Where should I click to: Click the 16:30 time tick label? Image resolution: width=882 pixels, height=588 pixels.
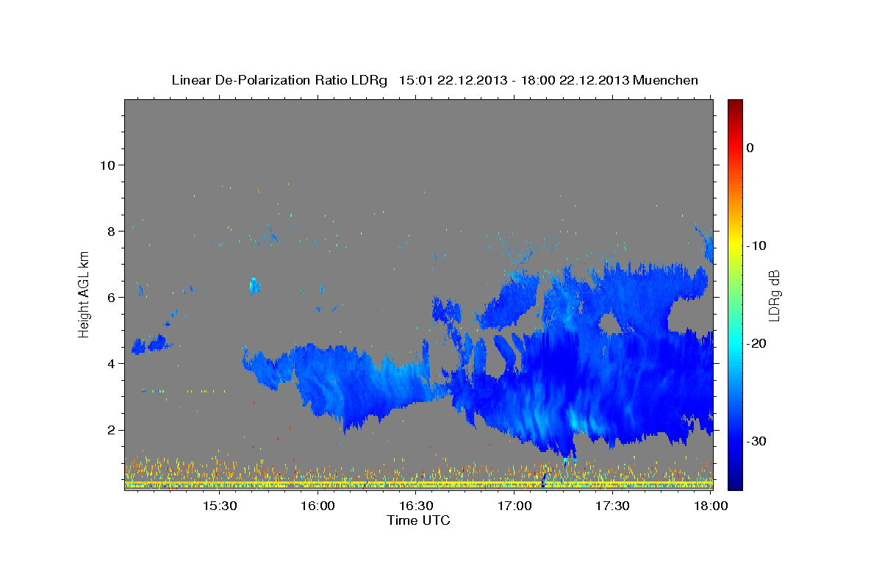click(416, 506)
